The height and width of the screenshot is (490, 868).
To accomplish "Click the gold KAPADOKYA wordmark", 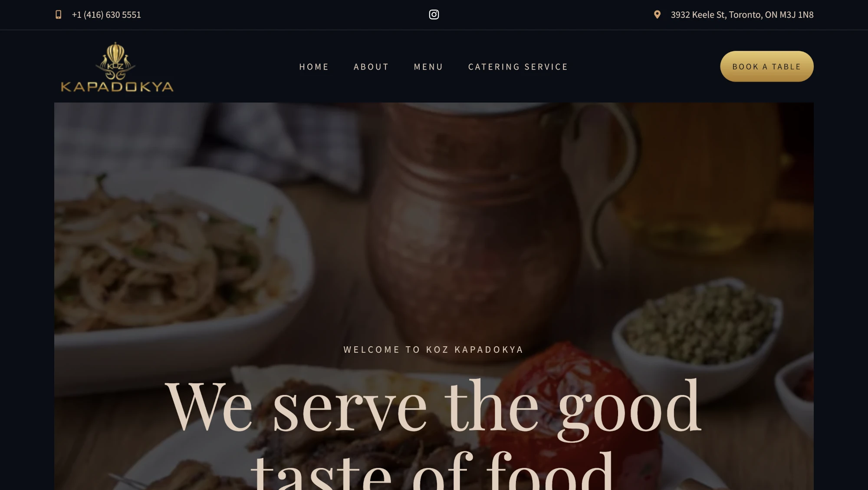I will point(117,86).
